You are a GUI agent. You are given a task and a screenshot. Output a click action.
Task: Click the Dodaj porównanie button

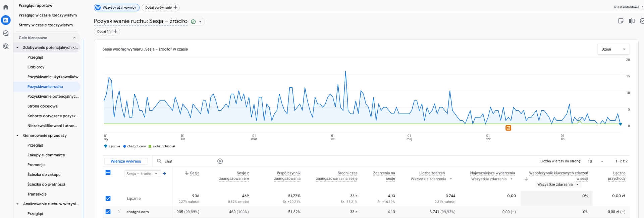click(x=161, y=7)
